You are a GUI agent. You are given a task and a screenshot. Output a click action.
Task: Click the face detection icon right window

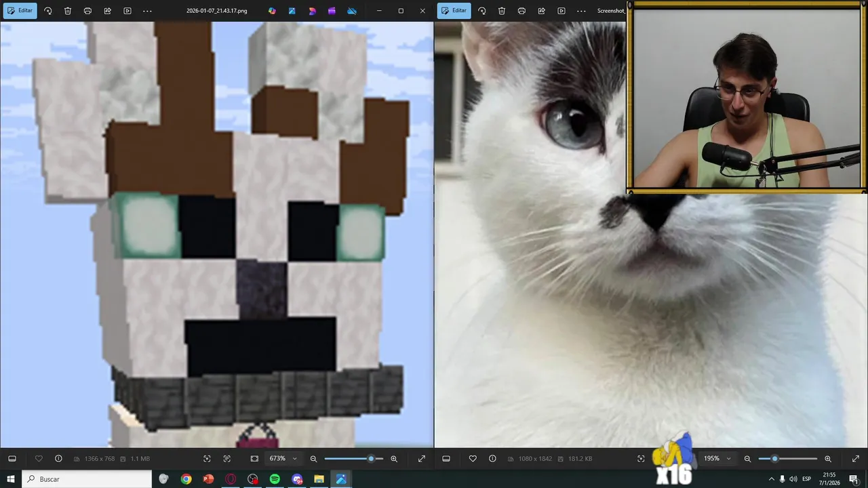641,459
